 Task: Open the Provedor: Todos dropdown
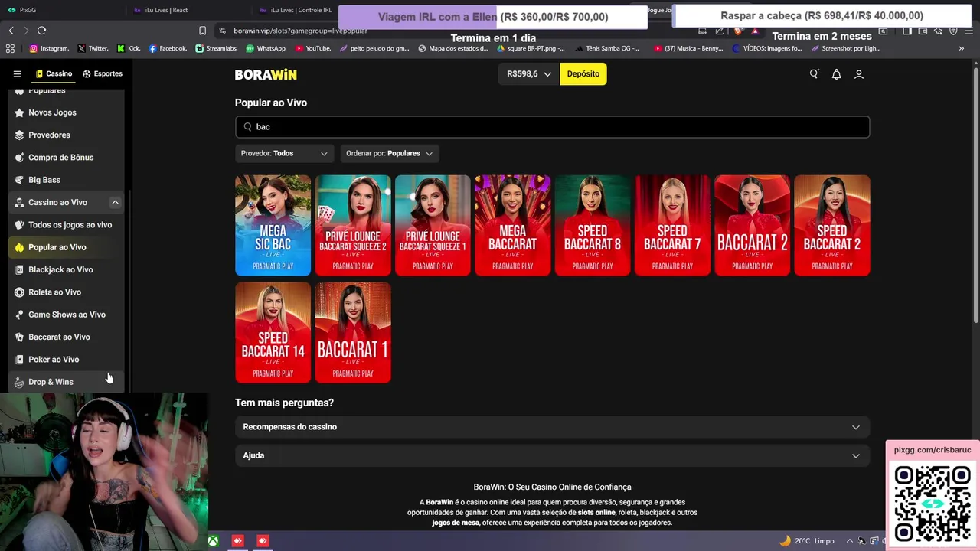tap(284, 154)
